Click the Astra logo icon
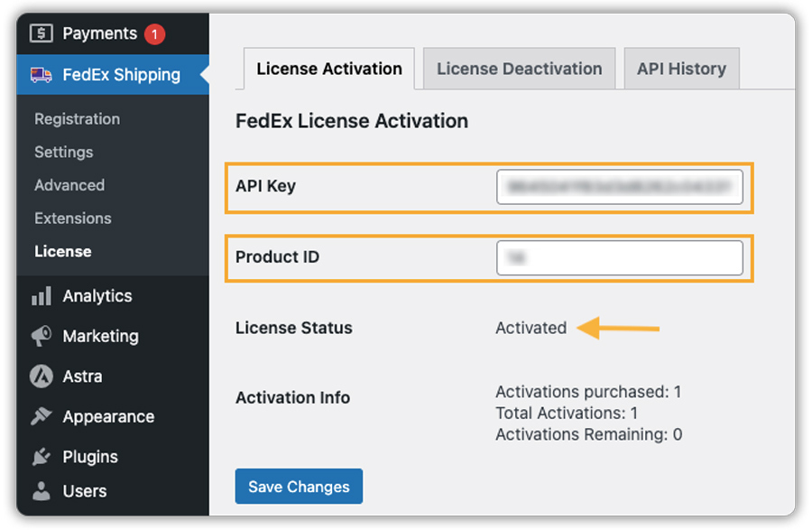812x530 pixels. click(x=42, y=377)
